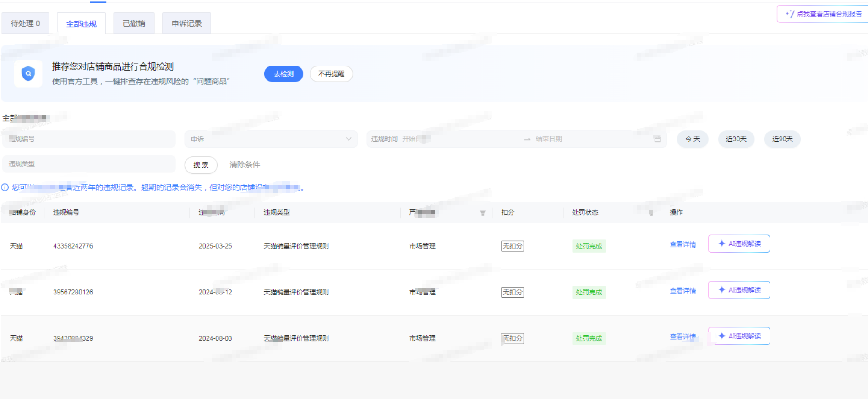Select the 近30天 quick filter

point(736,139)
